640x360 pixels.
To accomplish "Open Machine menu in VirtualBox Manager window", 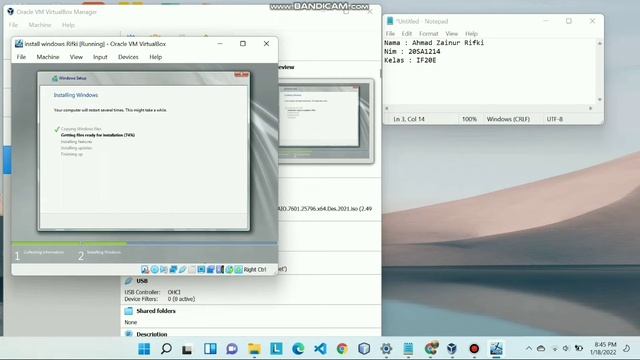I will [x=40, y=25].
